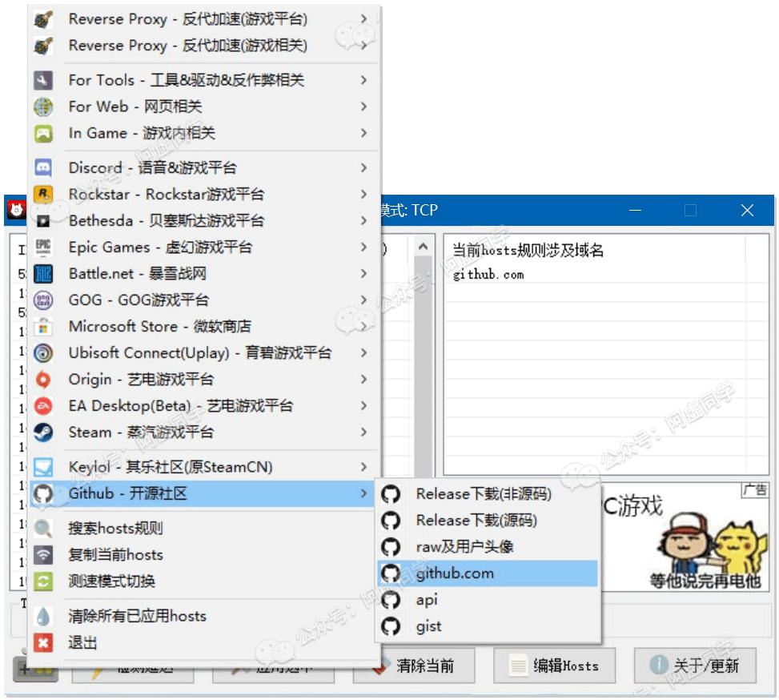Viewport: 779px width, 700px height.
Task: Click the Github octocat icon in main menu
Action: coord(43,493)
